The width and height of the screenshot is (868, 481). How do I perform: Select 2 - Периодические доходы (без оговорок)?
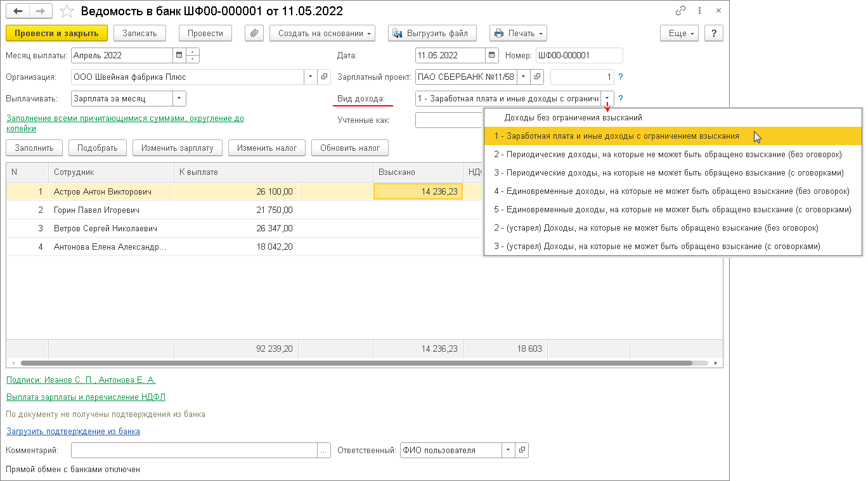673,155
